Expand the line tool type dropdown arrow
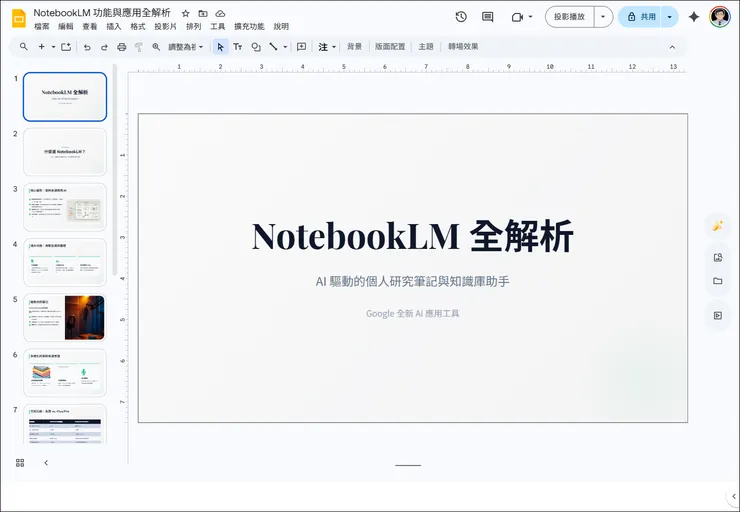740x512 pixels. point(285,47)
